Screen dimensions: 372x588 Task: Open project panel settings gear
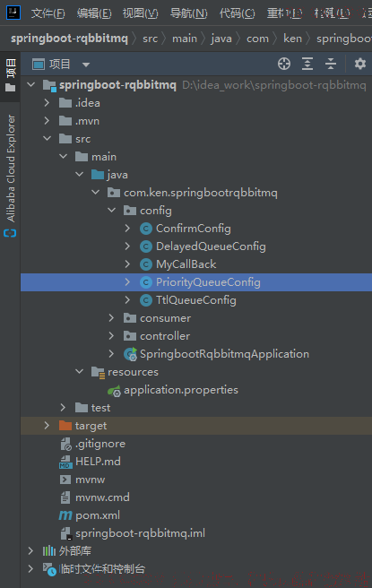360,64
